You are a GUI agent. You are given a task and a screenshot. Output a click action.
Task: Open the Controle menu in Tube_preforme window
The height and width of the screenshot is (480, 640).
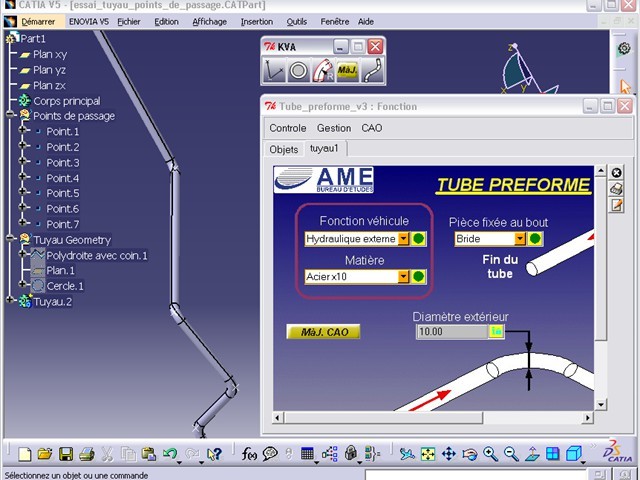coord(288,128)
